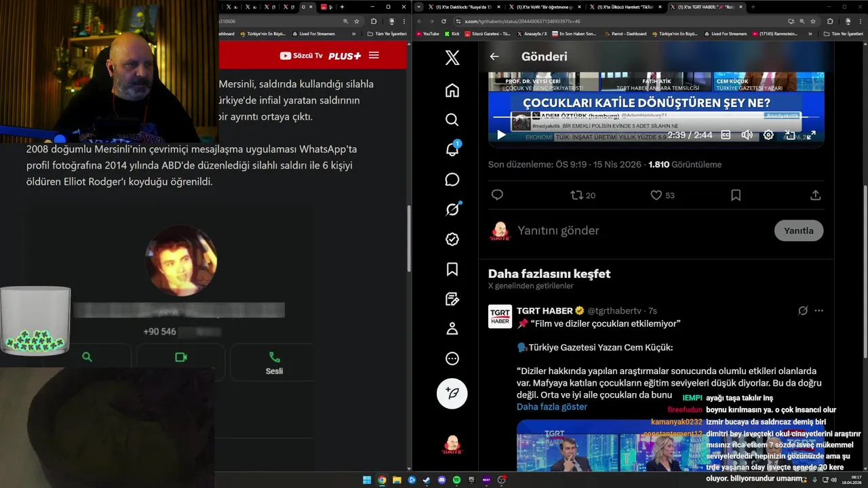Click Elliot Rodger profile photo
868x488 pixels.
click(x=181, y=260)
